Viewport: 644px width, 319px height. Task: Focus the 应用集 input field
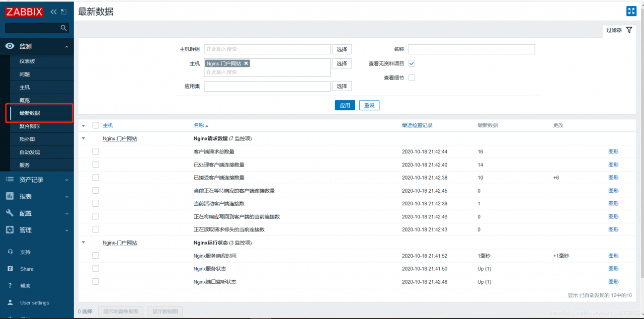pyautogui.click(x=267, y=86)
